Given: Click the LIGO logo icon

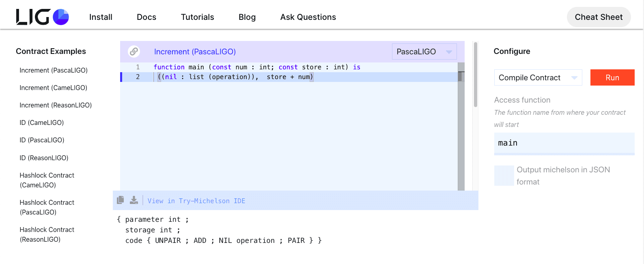Looking at the screenshot, I should [42, 17].
